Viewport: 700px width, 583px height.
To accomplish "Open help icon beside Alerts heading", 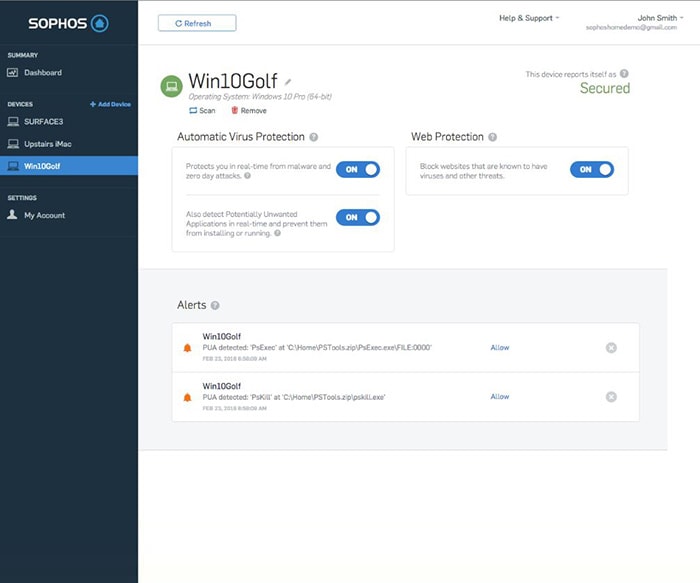I will pos(215,305).
